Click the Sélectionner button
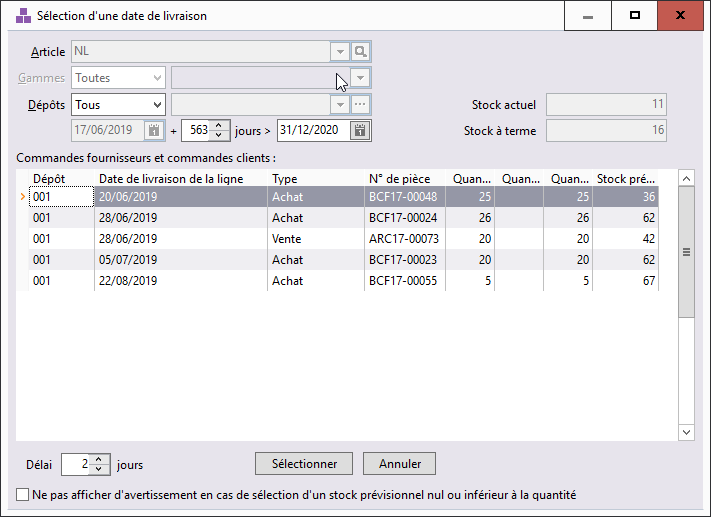The height and width of the screenshot is (517, 711). [x=304, y=463]
